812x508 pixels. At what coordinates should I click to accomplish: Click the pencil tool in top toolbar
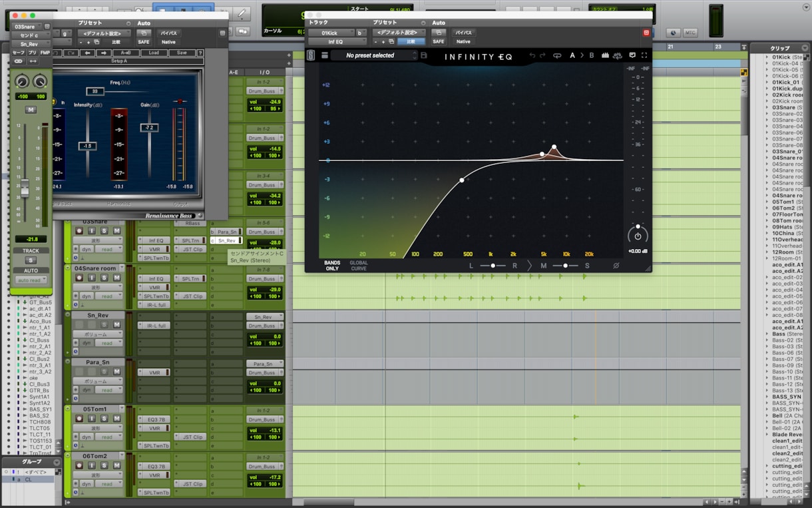tap(243, 13)
